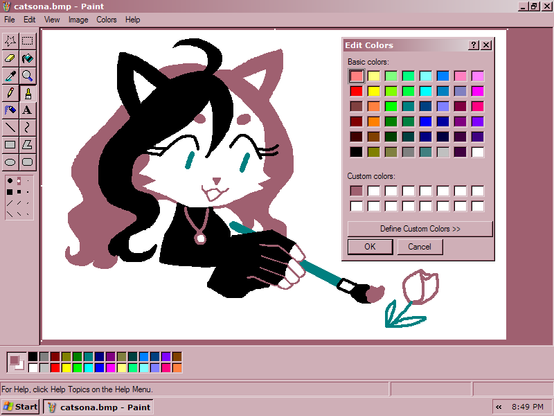Select the Rectangle shape tool
554x416 pixels.
click(x=10, y=145)
